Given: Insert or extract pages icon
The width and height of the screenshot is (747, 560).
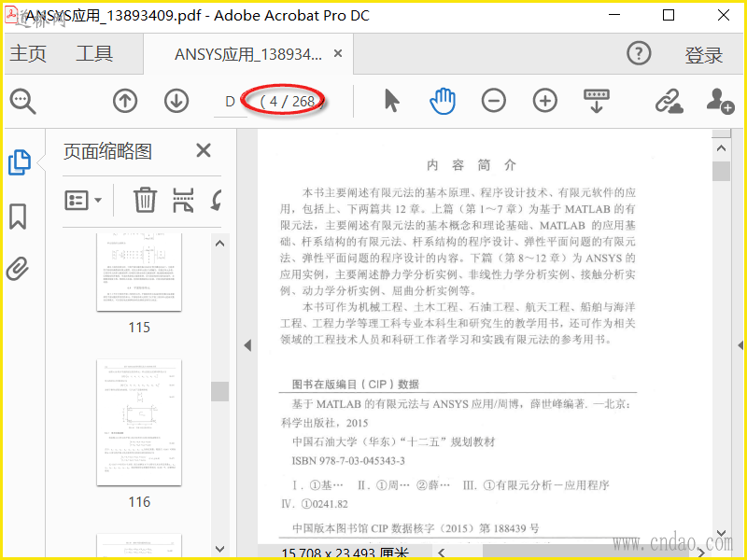Looking at the screenshot, I should coord(183,200).
